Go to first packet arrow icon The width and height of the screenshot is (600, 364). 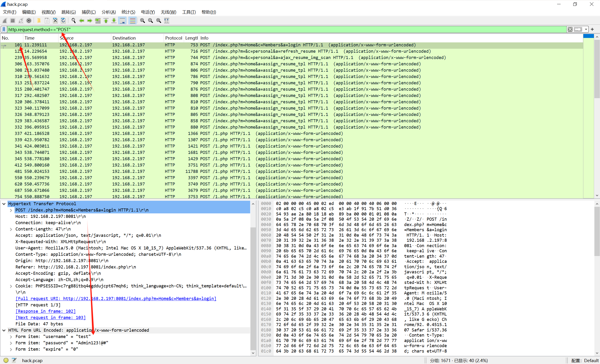coord(106,21)
